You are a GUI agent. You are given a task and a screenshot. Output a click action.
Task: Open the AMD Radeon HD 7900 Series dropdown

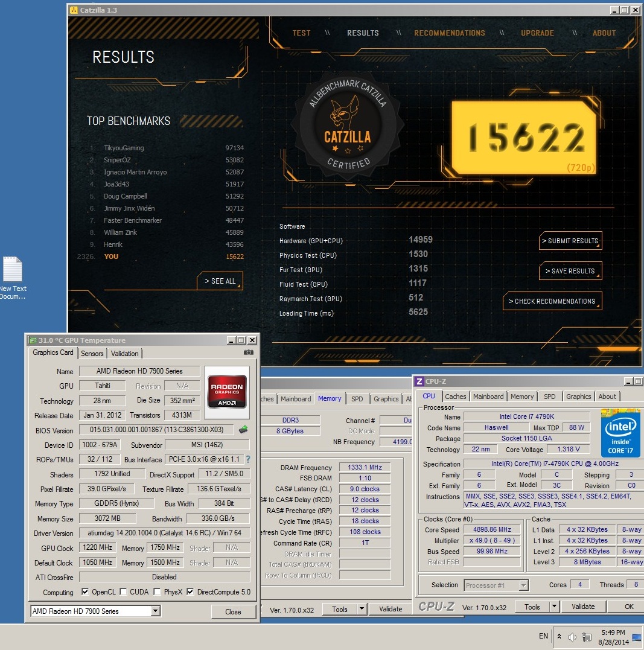point(156,611)
